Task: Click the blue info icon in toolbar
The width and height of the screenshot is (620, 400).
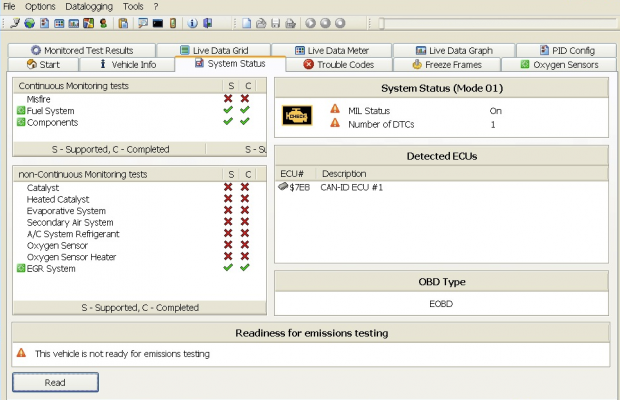Action: [x=192, y=23]
